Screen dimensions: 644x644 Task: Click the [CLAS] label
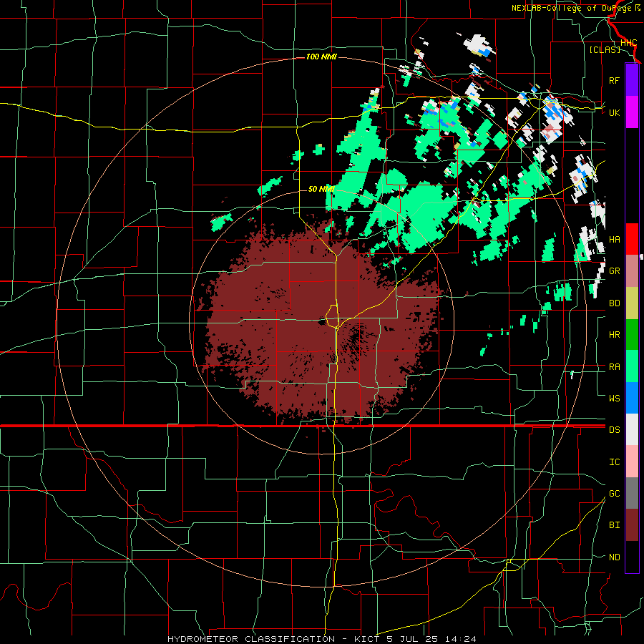[x=605, y=49]
